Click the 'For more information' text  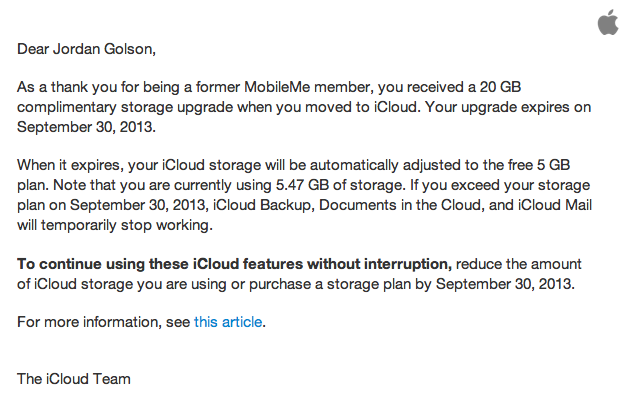point(82,322)
